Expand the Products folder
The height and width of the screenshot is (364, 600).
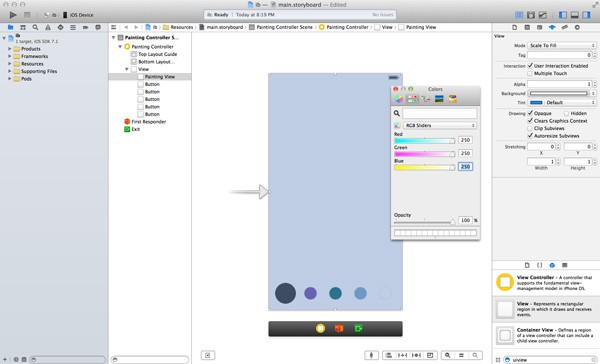[10, 49]
